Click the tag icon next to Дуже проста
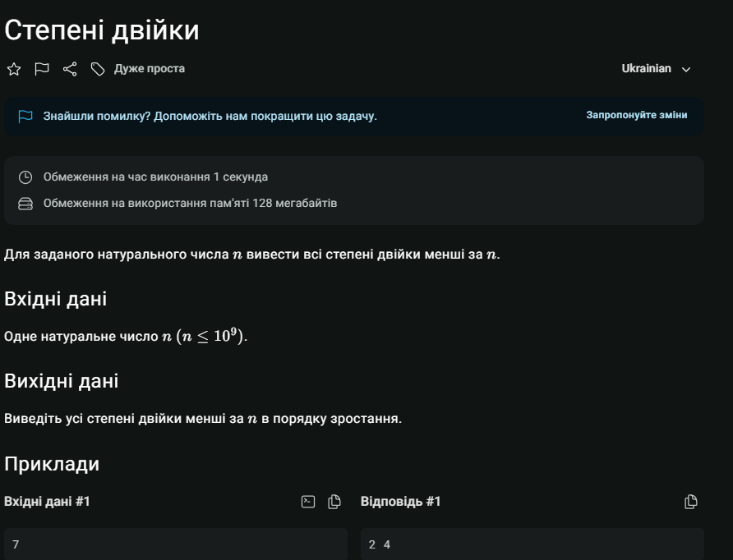Viewport: 733px width, 560px height. [x=98, y=69]
